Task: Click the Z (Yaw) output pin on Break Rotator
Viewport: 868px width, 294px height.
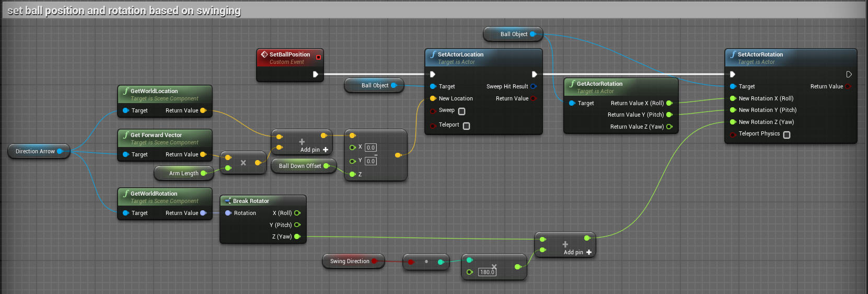Action: (297, 236)
